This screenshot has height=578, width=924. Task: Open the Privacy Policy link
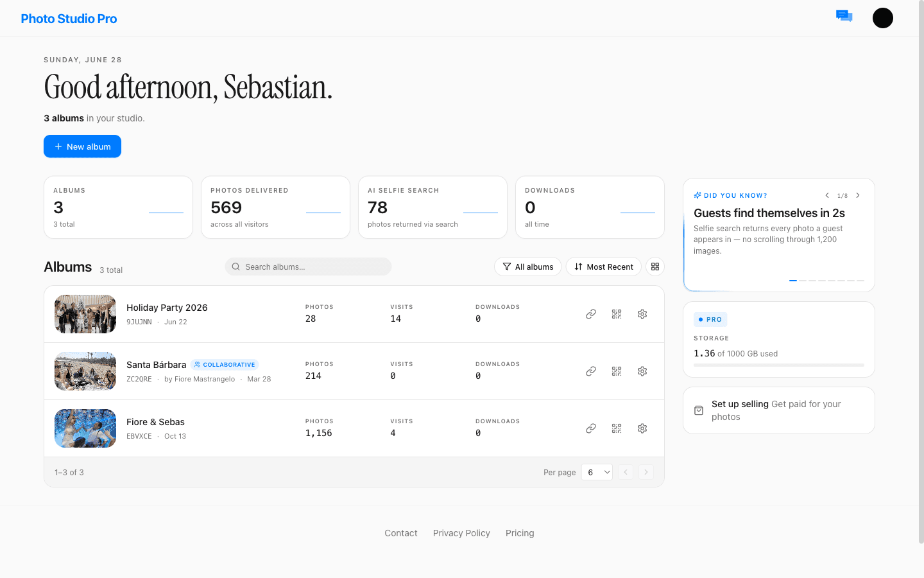pyautogui.click(x=461, y=533)
